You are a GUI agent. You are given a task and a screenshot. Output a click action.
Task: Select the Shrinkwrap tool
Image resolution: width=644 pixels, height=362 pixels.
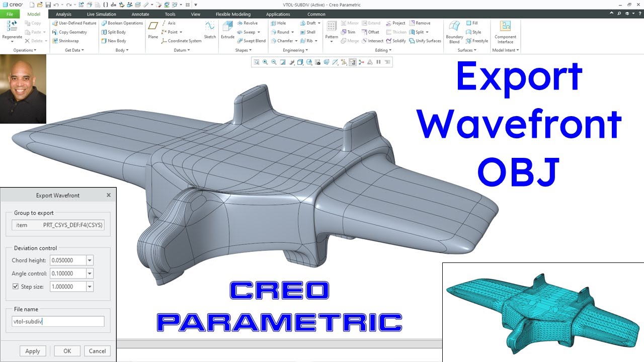pos(65,41)
